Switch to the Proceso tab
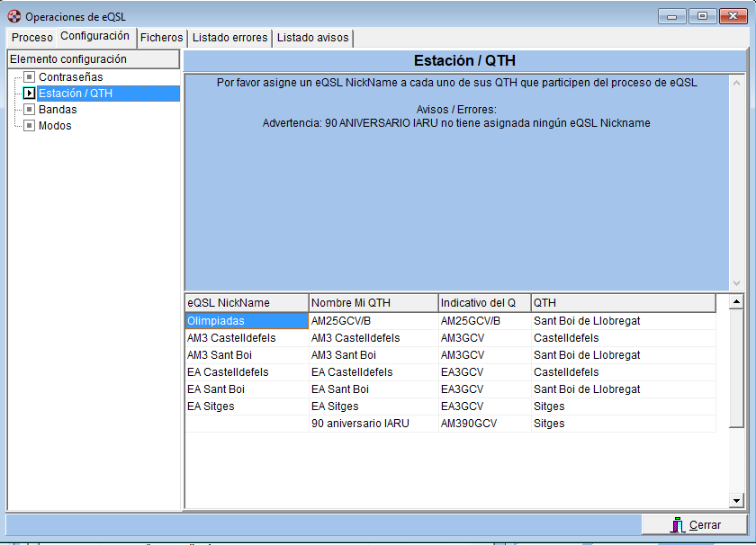756x545 pixels. [32, 38]
